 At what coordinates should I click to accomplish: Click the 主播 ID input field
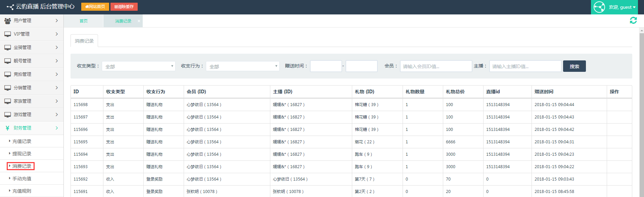tap(525, 66)
